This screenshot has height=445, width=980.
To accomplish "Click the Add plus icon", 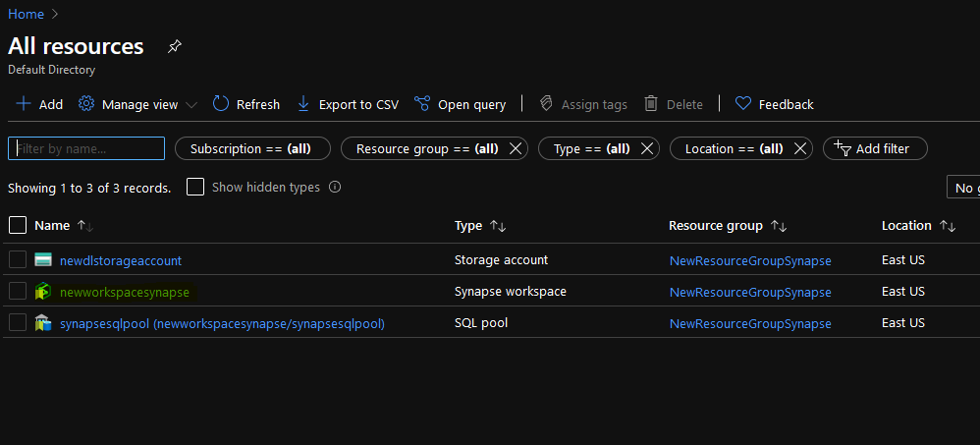I will (24, 104).
